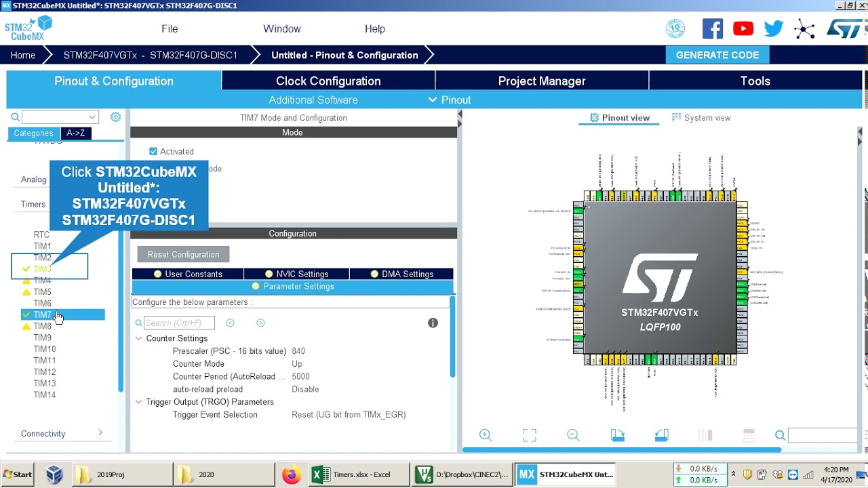
Task: Rotate the chip counter-clockwise
Action: point(661,435)
